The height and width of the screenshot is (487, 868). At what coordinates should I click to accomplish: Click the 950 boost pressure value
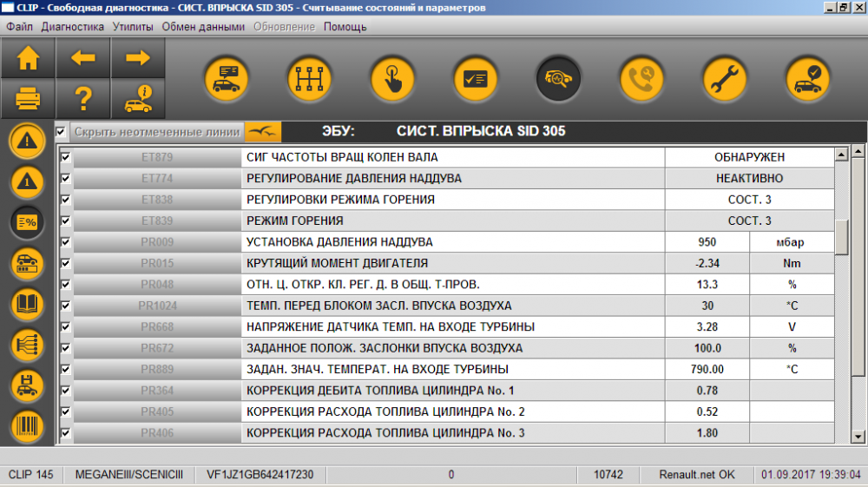[707, 242]
